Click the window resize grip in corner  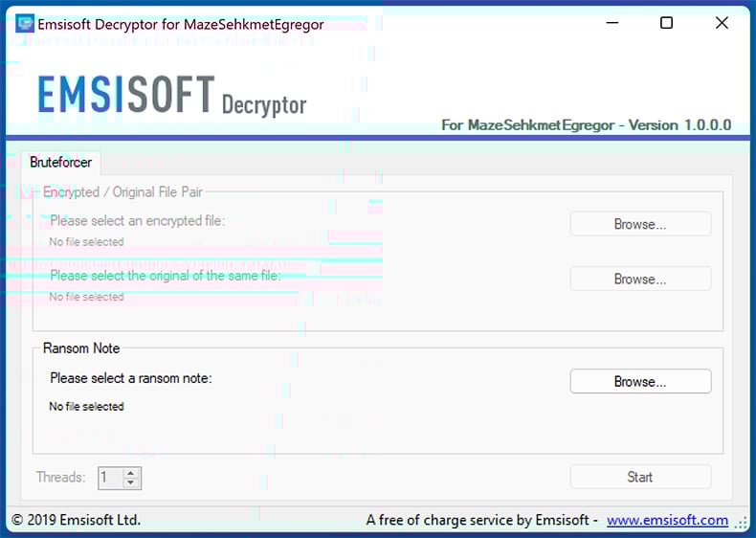point(741,523)
